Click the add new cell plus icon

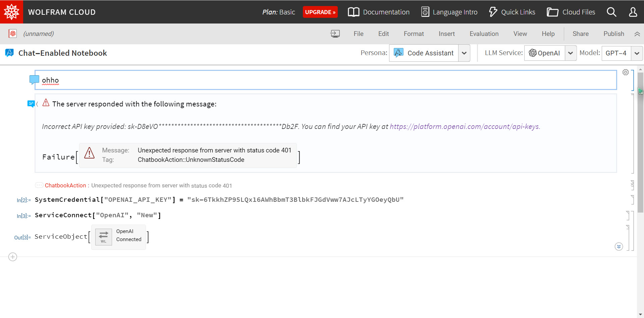point(13,257)
